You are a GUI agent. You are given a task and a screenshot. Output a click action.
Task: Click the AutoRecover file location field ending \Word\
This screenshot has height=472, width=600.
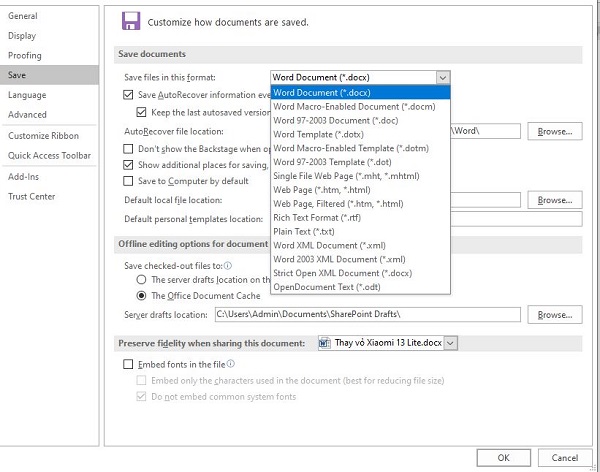click(x=486, y=131)
